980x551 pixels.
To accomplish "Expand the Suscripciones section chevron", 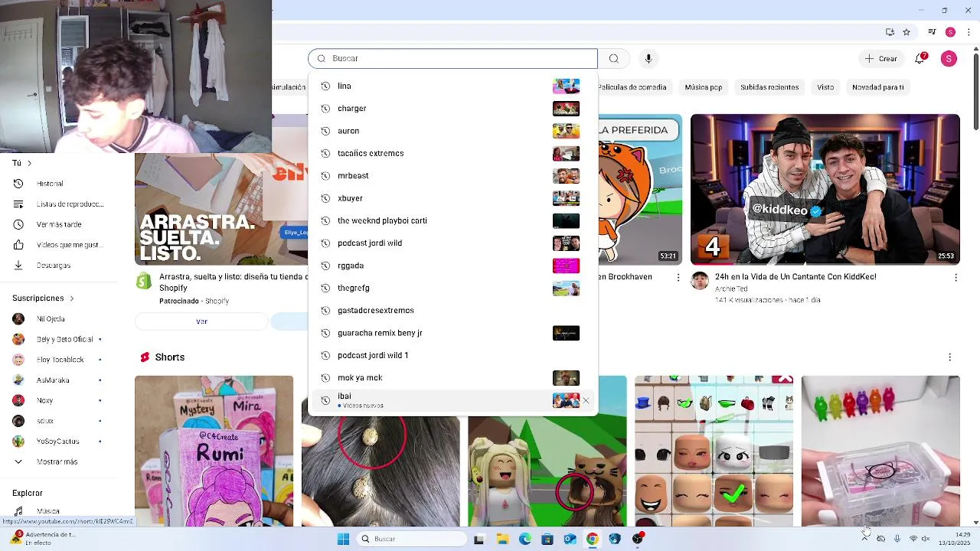I will (72, 298).
